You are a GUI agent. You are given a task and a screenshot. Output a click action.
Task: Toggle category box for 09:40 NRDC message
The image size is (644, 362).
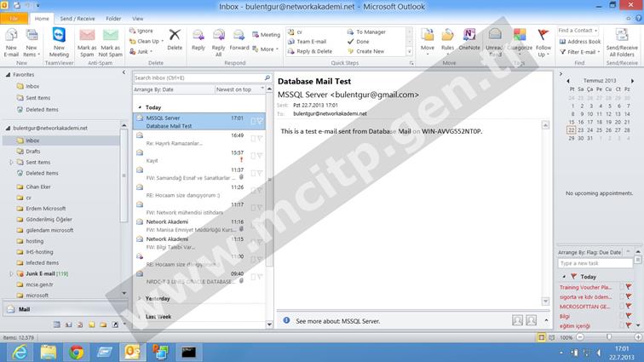click(x=253, y=277)
